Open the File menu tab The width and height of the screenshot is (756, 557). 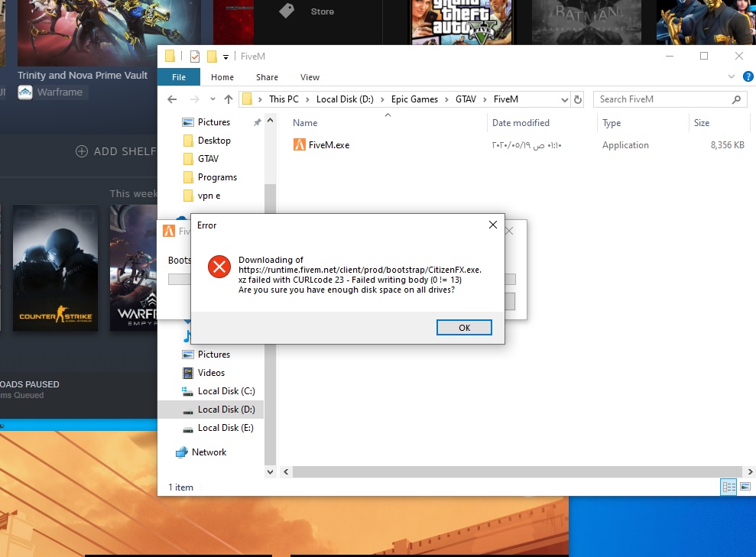click(x=179, y=77)
